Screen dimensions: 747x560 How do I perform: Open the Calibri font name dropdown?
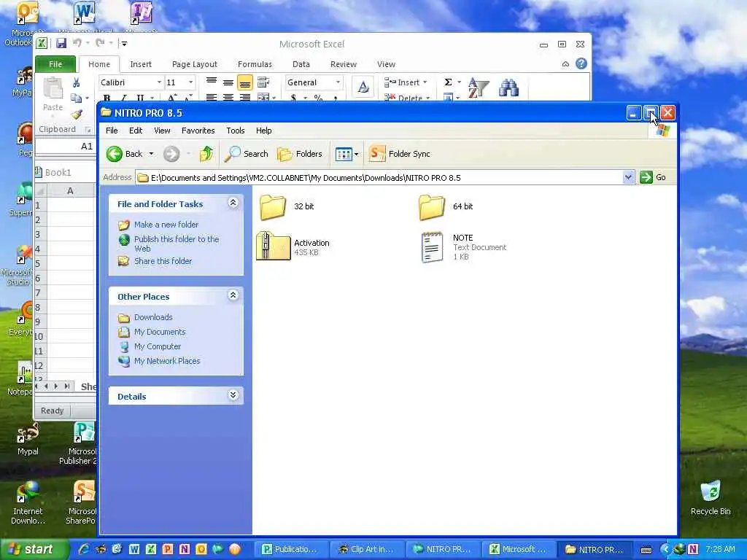click(159, 82)
